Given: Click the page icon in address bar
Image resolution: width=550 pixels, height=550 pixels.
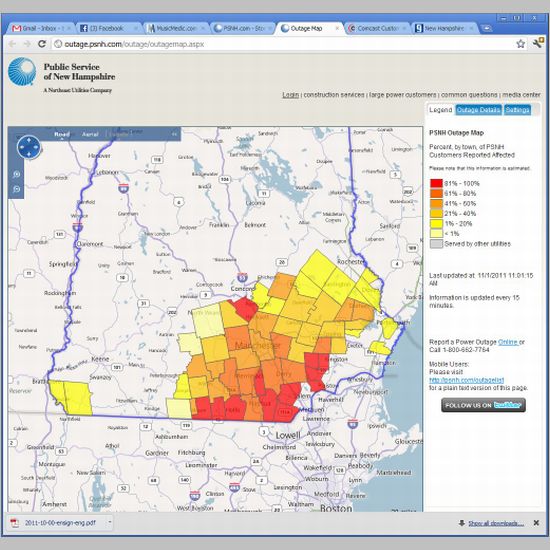Looking at the screenshot, I should click(58, 44).
